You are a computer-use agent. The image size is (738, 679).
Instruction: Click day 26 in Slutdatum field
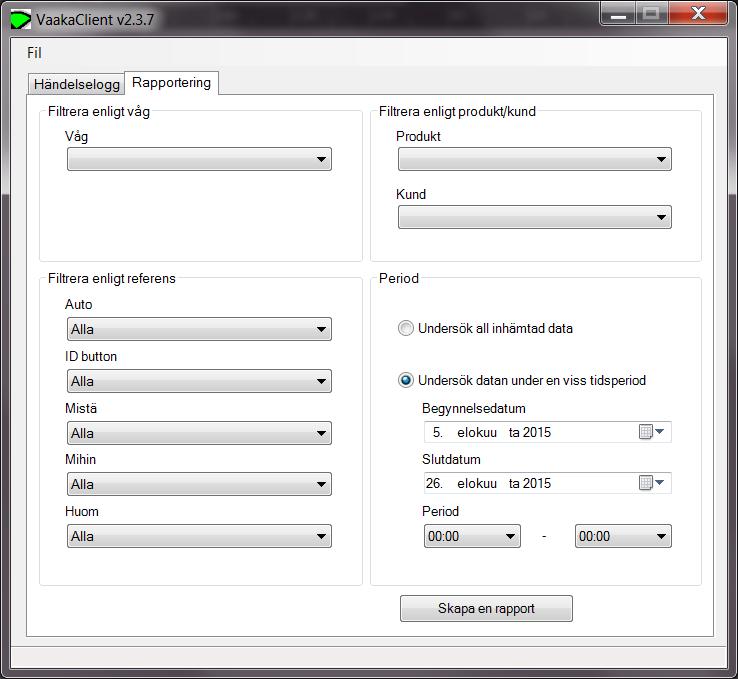click(x=434, y=483)
